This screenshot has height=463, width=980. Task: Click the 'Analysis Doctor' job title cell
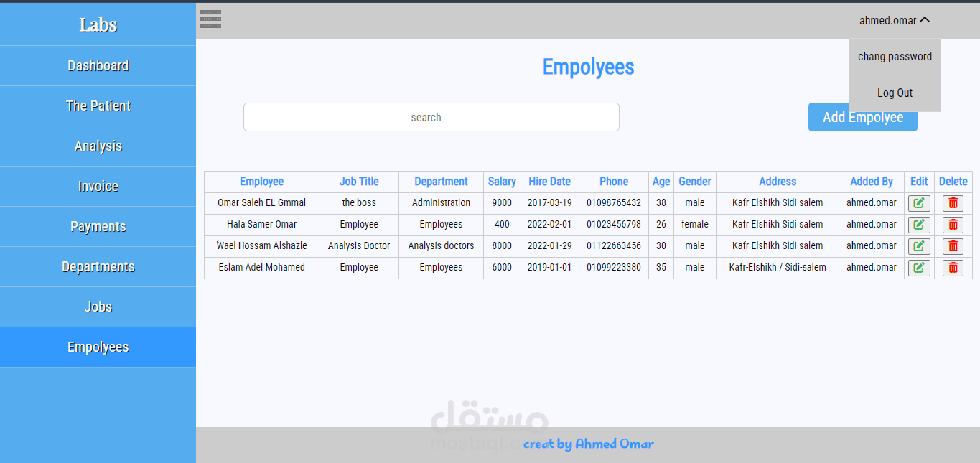coord(359,246)
